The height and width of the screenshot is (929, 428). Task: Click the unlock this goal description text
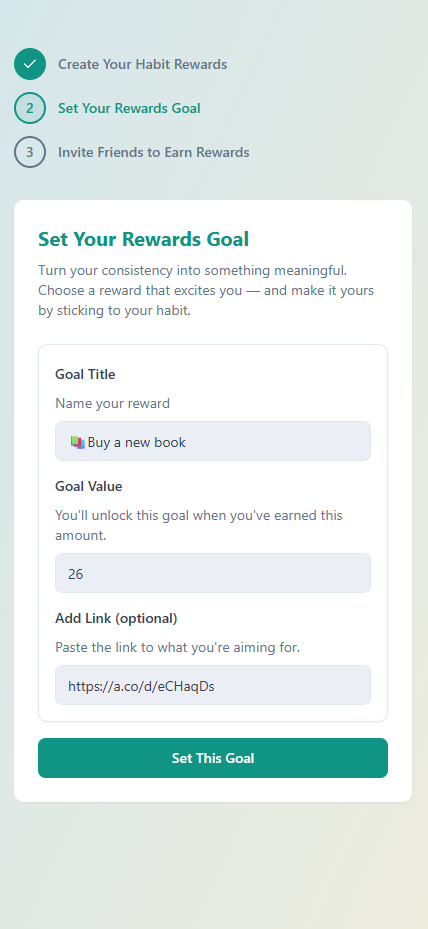coord(199,526)
